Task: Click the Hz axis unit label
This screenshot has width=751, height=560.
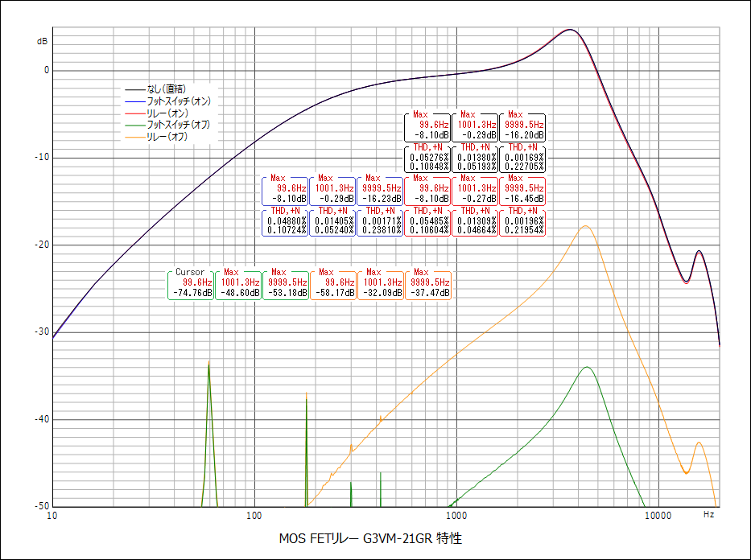Action: [709, 514]
